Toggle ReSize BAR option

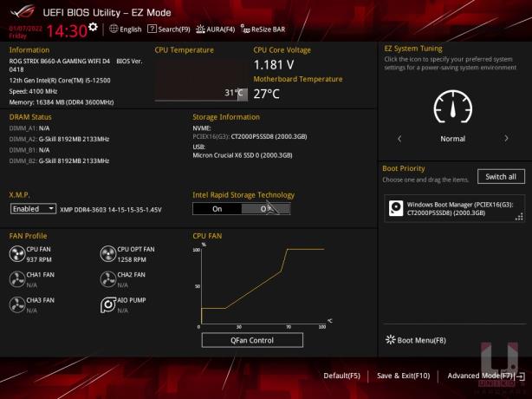point(263,29)
